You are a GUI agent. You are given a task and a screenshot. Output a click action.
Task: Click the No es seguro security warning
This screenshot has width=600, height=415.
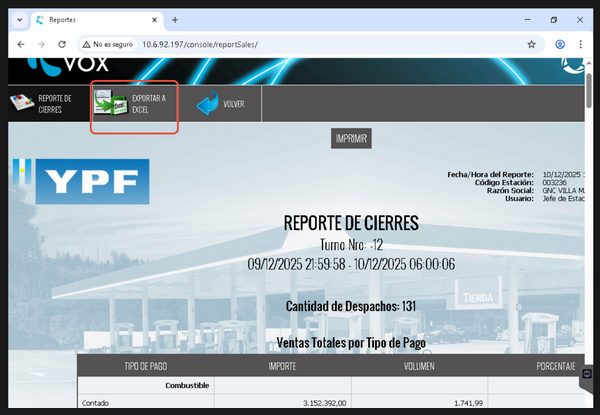point(108,44)
